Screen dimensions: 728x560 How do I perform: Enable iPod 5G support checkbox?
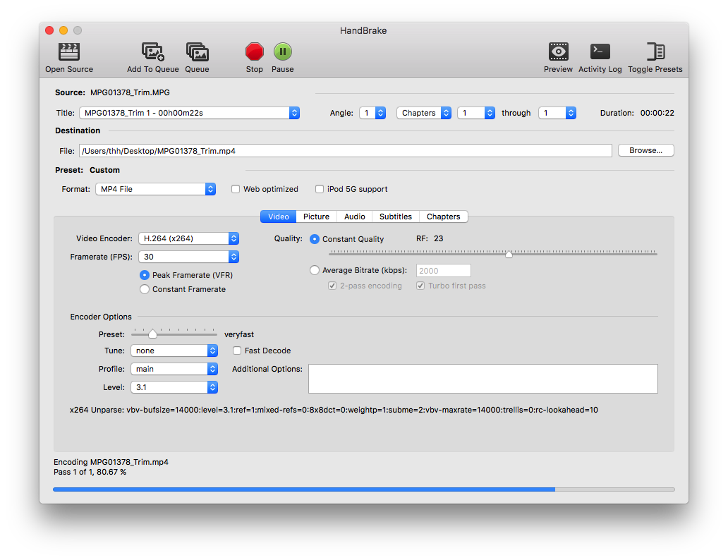[x=320, y=189]
